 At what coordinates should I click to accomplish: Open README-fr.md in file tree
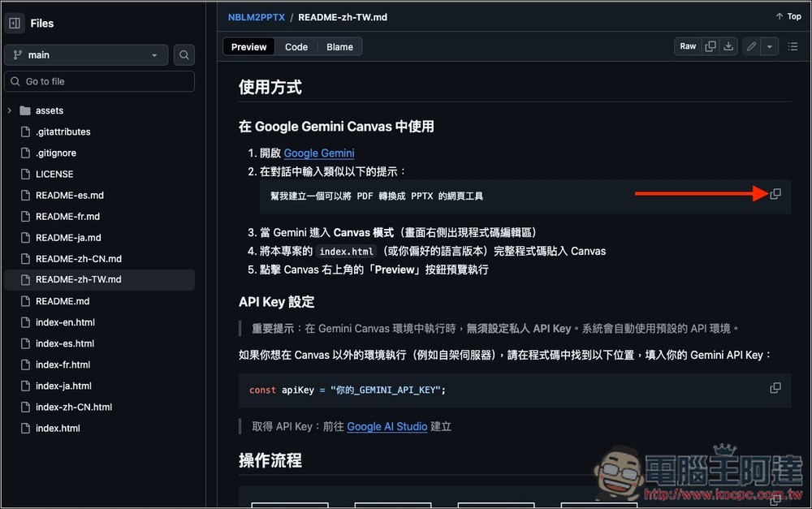click(67, 217)
